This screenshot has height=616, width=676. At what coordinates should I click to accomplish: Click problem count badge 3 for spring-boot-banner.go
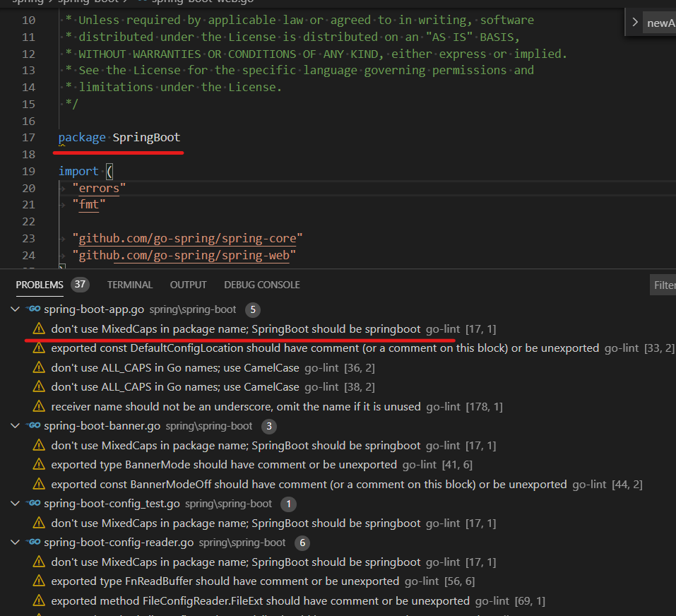pyautogui.click(x=269, y=426)
